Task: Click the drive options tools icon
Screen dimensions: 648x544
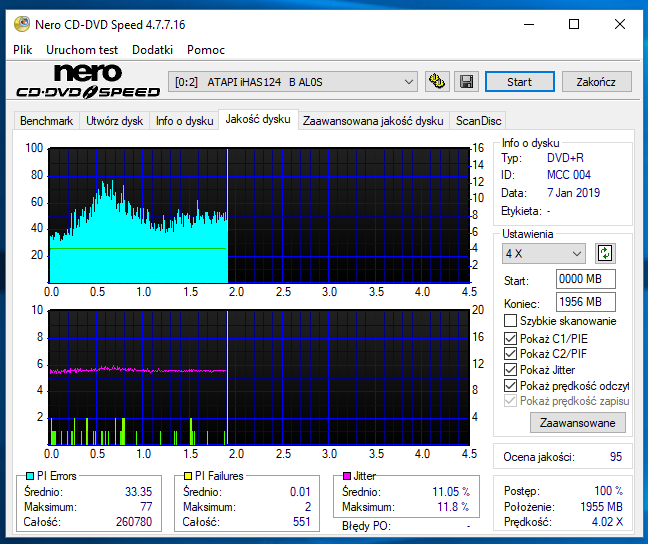Action: click(437, 81)
